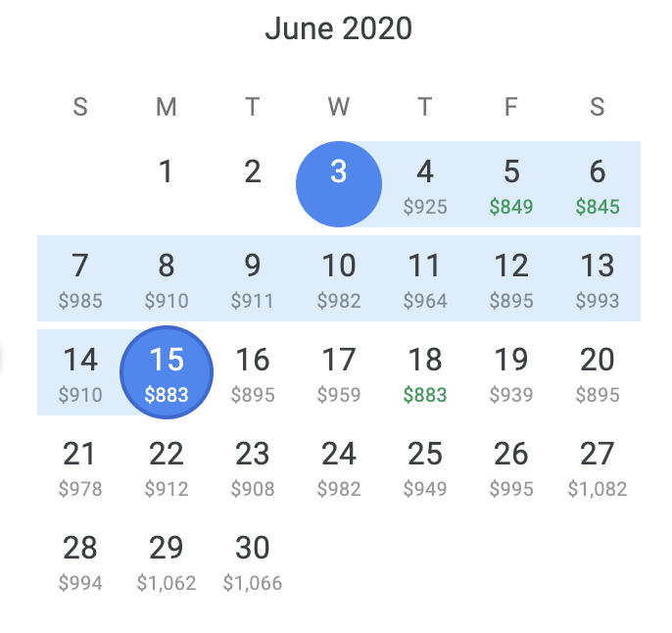The width and height of the screenshot is (672, 633).
Task: Select June 19 priced $939
Action: coord(511,372)
